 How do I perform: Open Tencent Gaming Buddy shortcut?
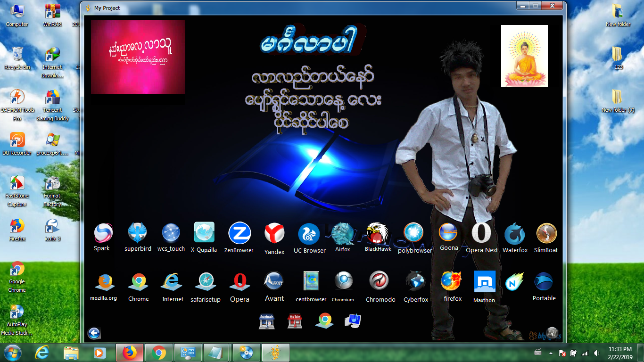52,105
